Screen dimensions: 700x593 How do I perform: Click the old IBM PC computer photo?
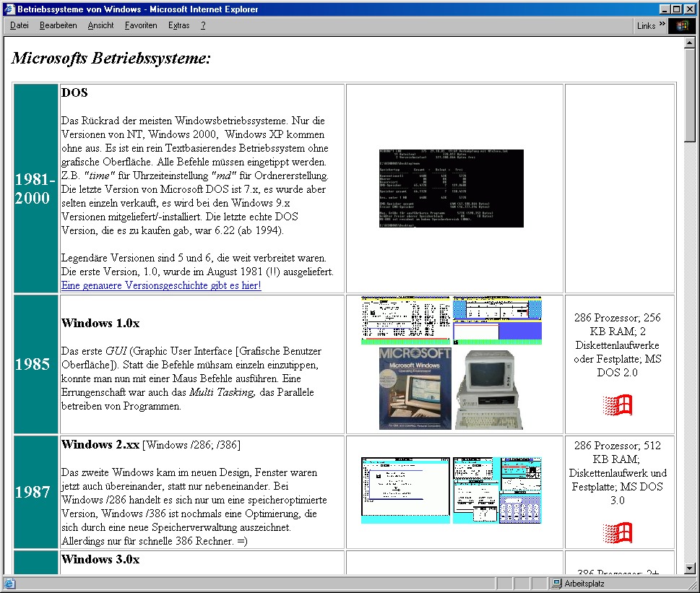click(x=489, y=389)
